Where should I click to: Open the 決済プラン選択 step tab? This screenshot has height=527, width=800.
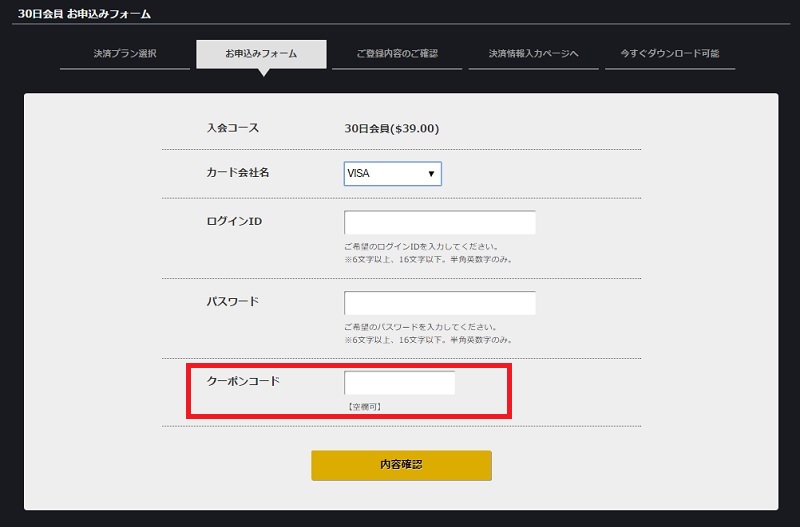pos(125,54)
